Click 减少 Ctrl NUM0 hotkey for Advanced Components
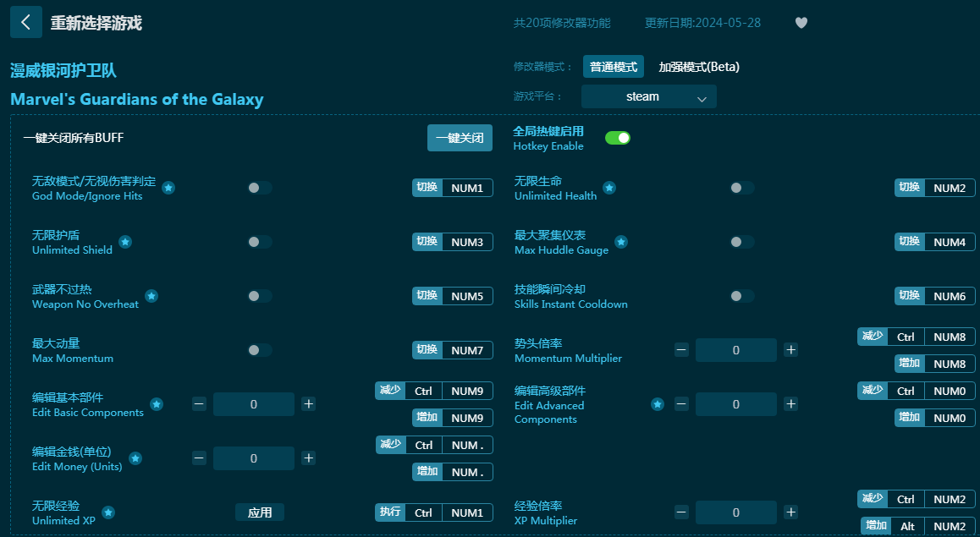 [x=917, y=391]
